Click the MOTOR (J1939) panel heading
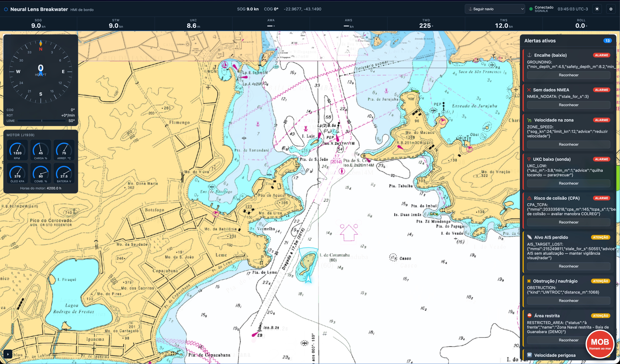Viewport: 620px width, 364px height. pos(20,135)
